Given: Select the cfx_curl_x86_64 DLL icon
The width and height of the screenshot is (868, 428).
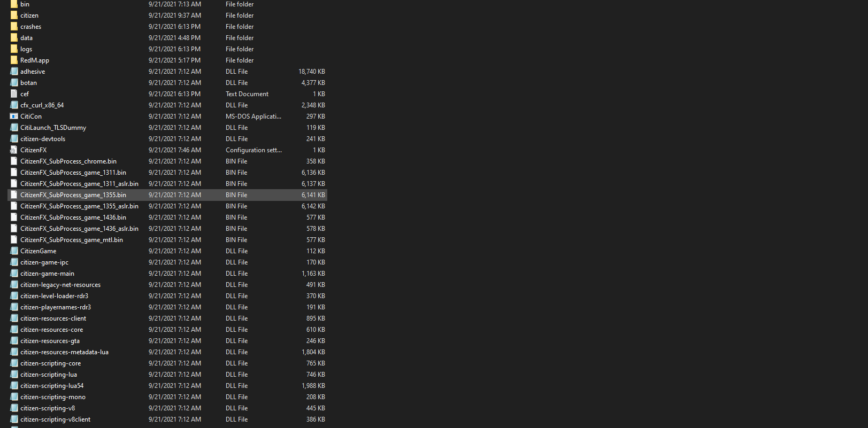Looking at the screenshot, I should point(14,105).
